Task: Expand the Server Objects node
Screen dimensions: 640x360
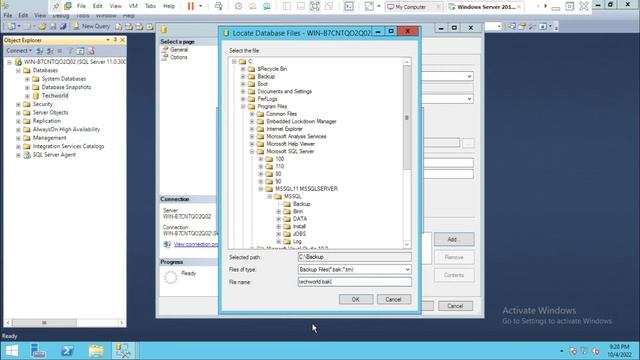Action: click(x=18, y=113)
